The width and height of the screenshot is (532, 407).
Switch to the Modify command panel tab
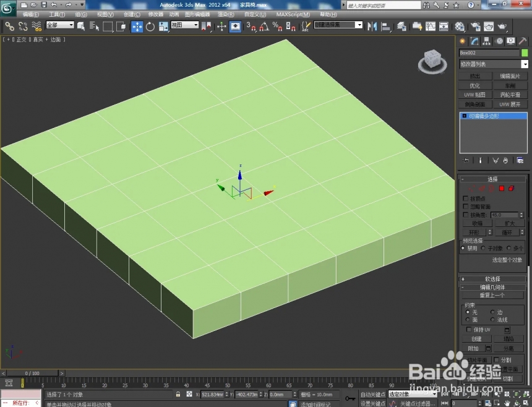pyautogui.click(x=474, y=41)
